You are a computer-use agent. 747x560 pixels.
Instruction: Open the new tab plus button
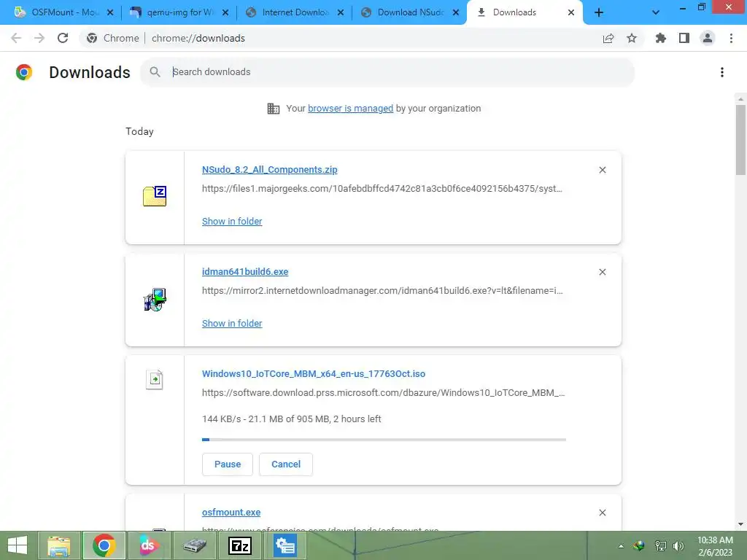[x=599, y=12]
